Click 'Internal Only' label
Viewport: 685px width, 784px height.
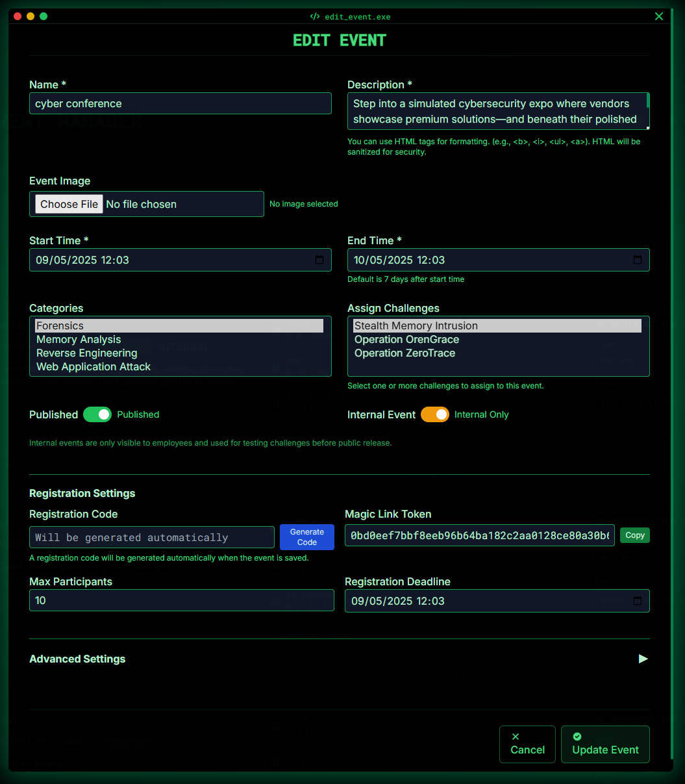tap(482, 414)
